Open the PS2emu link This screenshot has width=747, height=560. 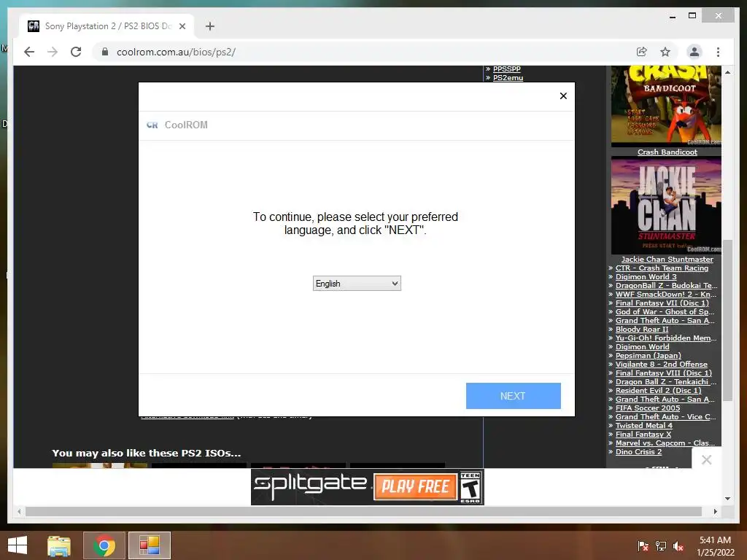pos(508,77)
